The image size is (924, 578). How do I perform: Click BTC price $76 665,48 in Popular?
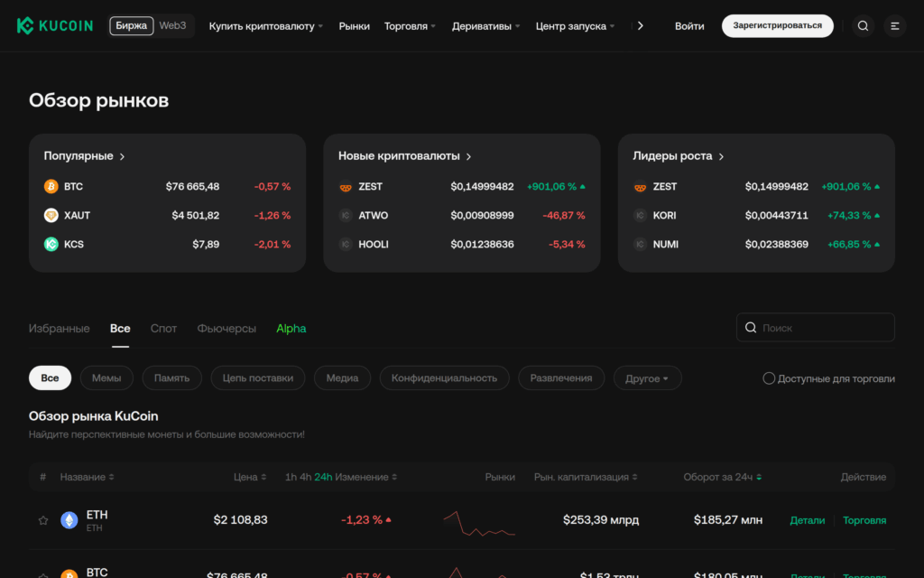coord(193,186)
